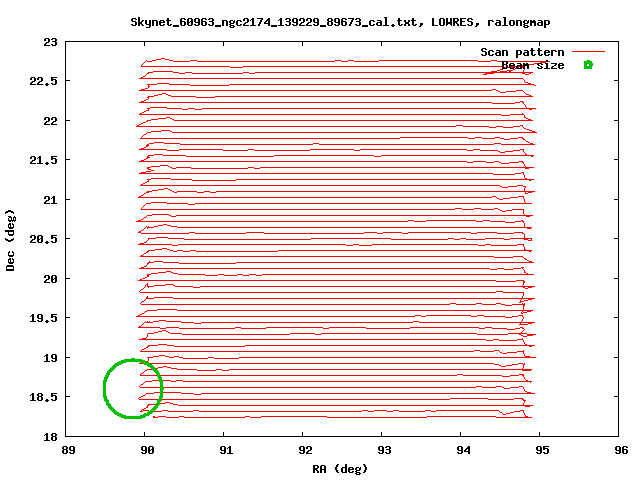
Task: Click the x-axis value 94
Action: 463,450
